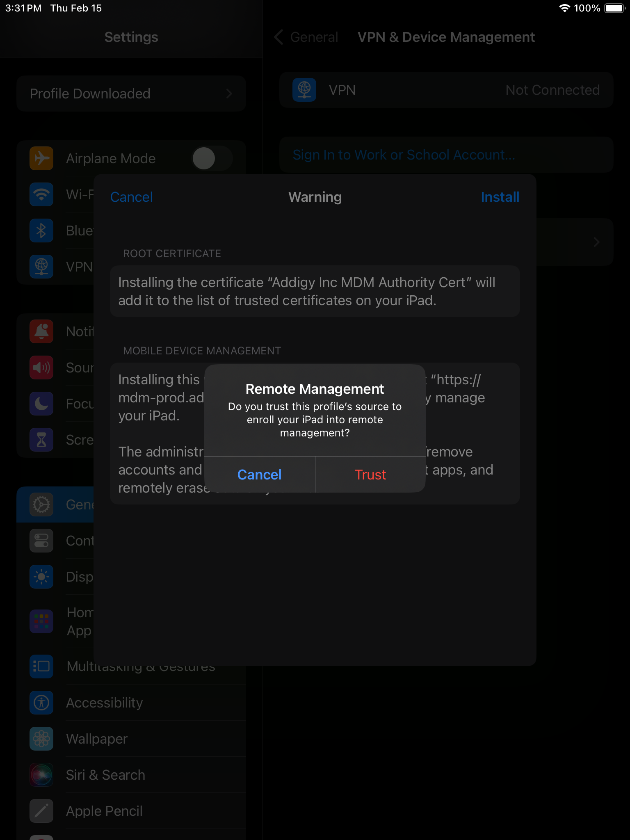Tap the Wi-Fi status bar indicator

(x=565, y=8)
